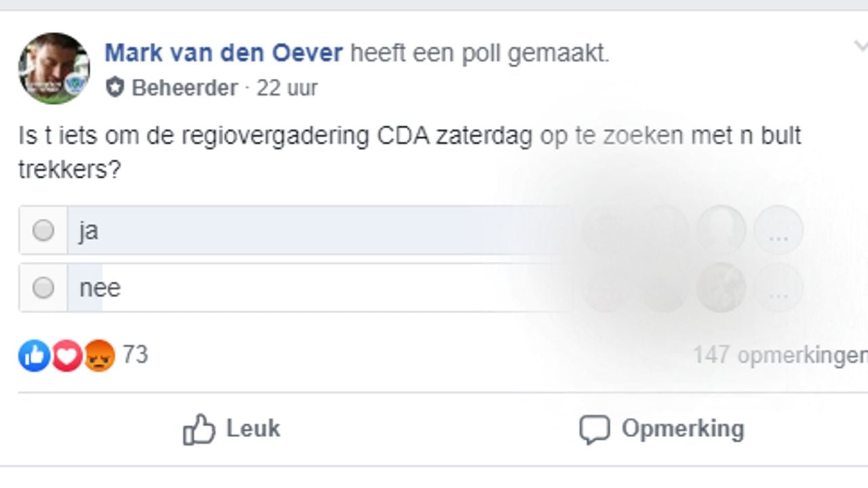This screenshot has width=868, height=488.
Task: Open Mark van den Oever's profile link
Action: pos(224,53)
